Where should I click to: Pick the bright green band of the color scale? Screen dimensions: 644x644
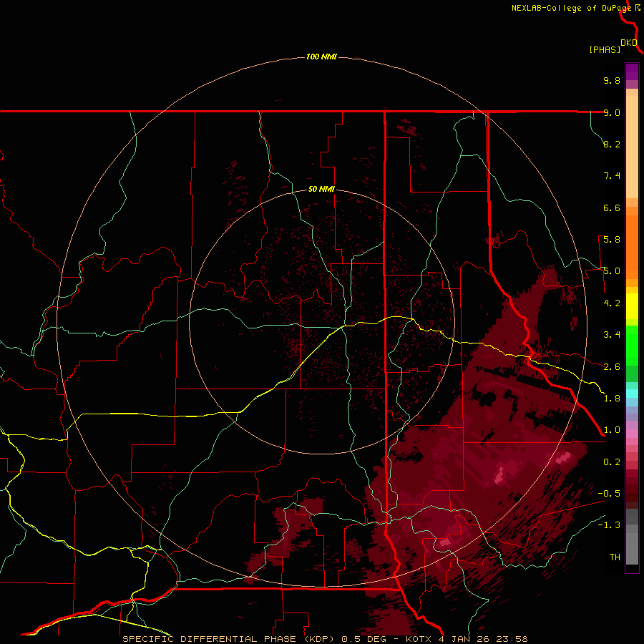[x=632, y=346]
